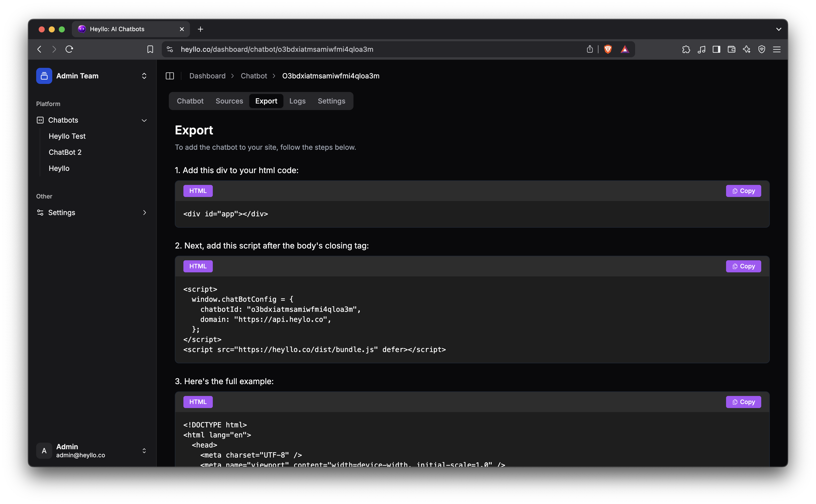Image resolution: width=816 pixels, height=504 pixels.
Task: Copy the chatBotConfig script snippet
Action: (x=743, y=266)
